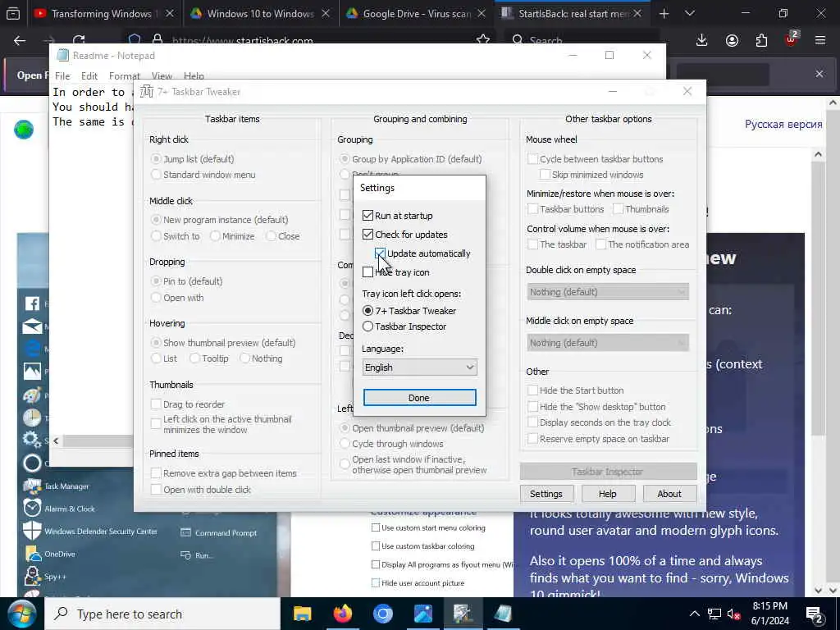Click Firefox downloads icon in toolbar

701,40
